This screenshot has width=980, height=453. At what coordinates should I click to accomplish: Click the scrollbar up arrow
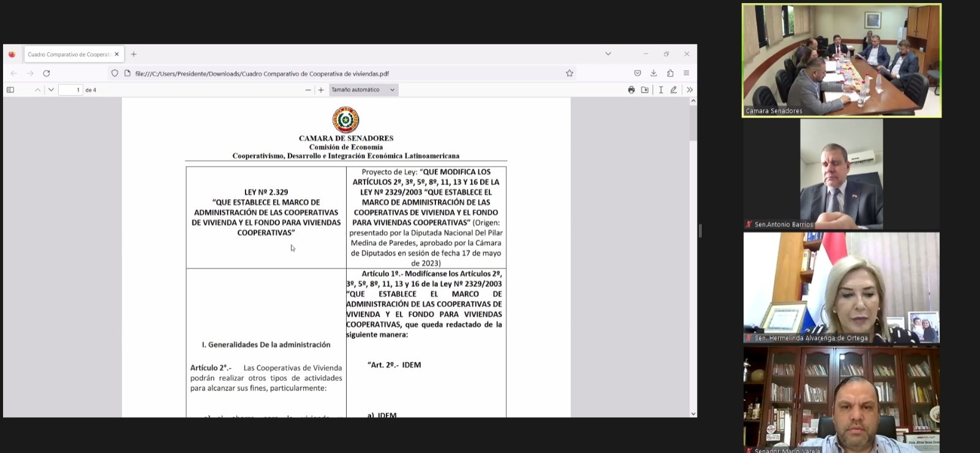[x=693, y=101]
